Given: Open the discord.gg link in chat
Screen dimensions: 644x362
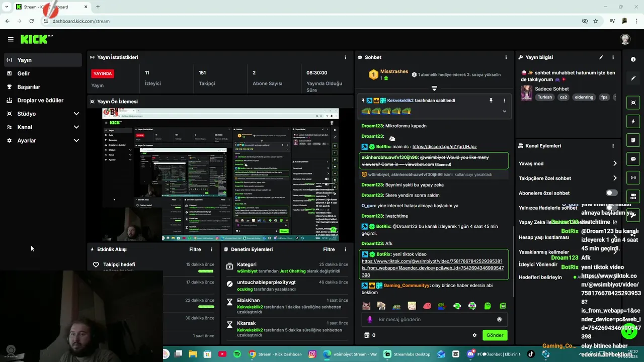Looking at the screenshot, I should coord(444,147).
